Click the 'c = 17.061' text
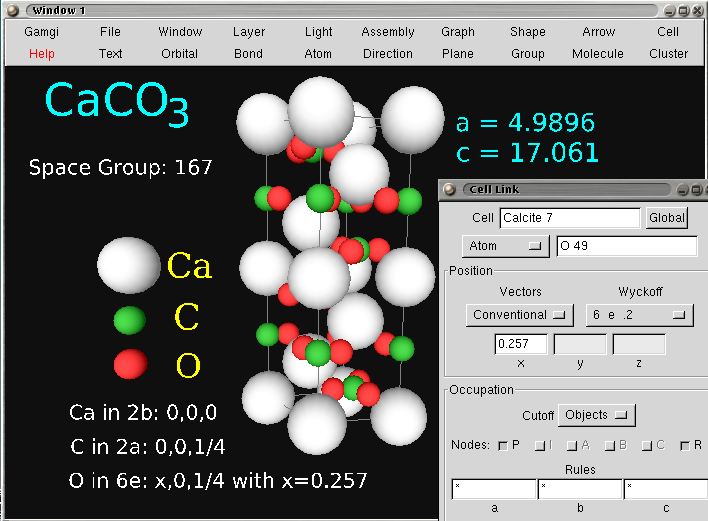This screenshot has height=521, width=708. (x=527, y=153)
